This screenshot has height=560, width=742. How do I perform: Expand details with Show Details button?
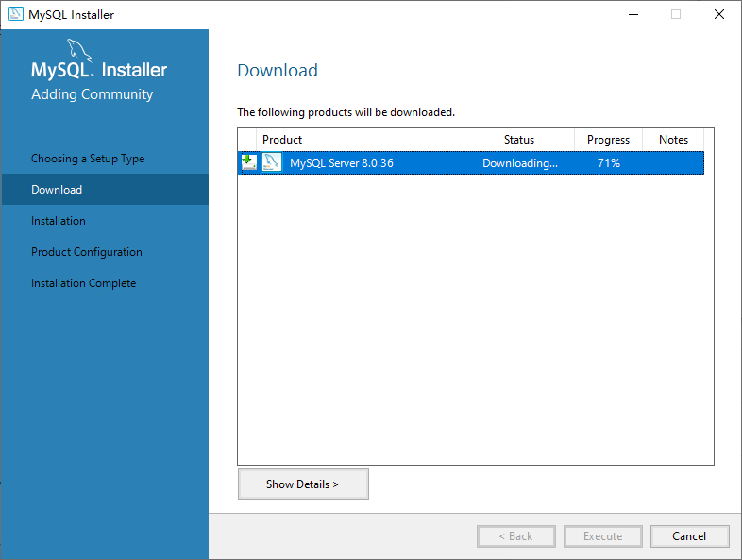[x=303, y=484]
